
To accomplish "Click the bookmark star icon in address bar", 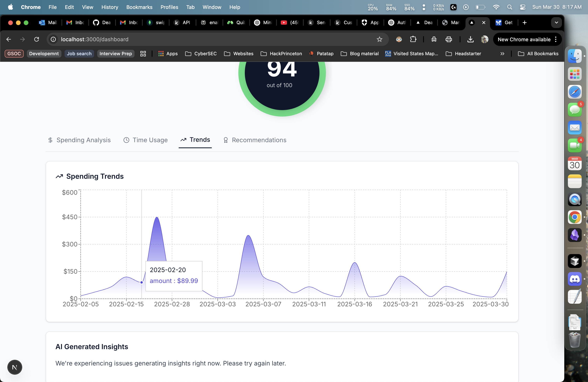I will click(379, 39).
